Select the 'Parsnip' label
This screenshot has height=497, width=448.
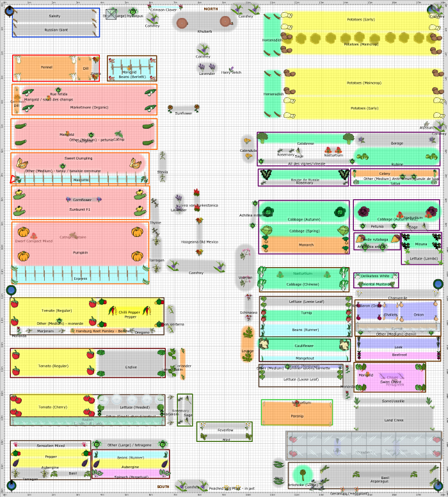[x=297, y=416]
